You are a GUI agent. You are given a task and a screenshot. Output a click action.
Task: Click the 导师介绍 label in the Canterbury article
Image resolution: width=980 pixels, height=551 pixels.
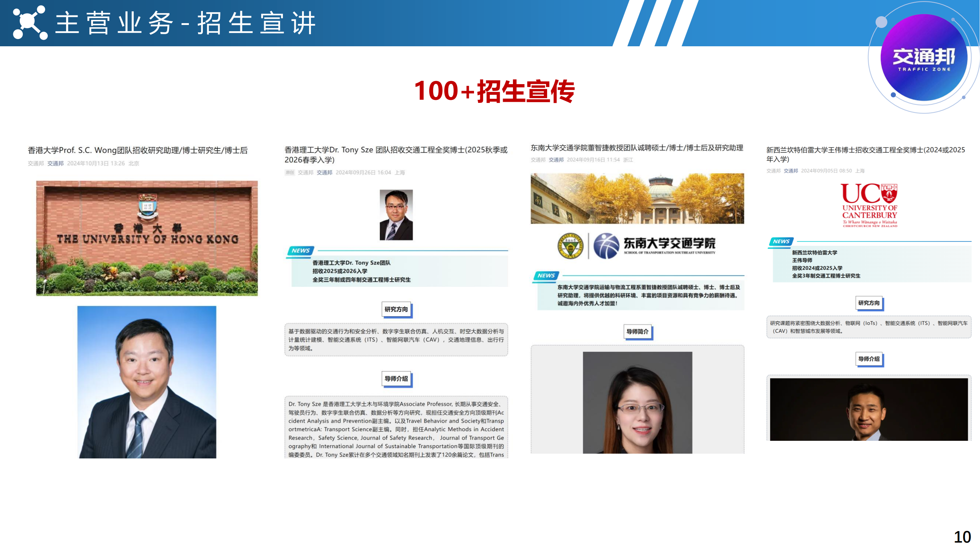point(869,359)
